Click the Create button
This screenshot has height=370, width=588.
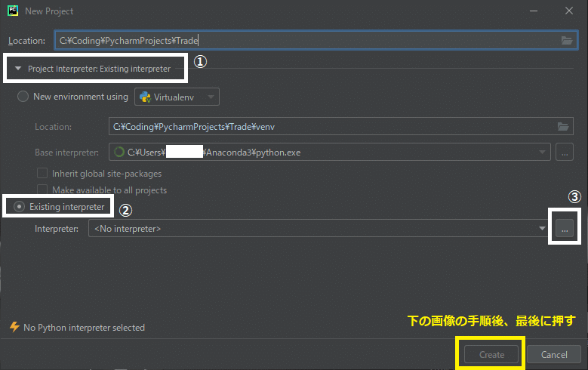(491, 354)
